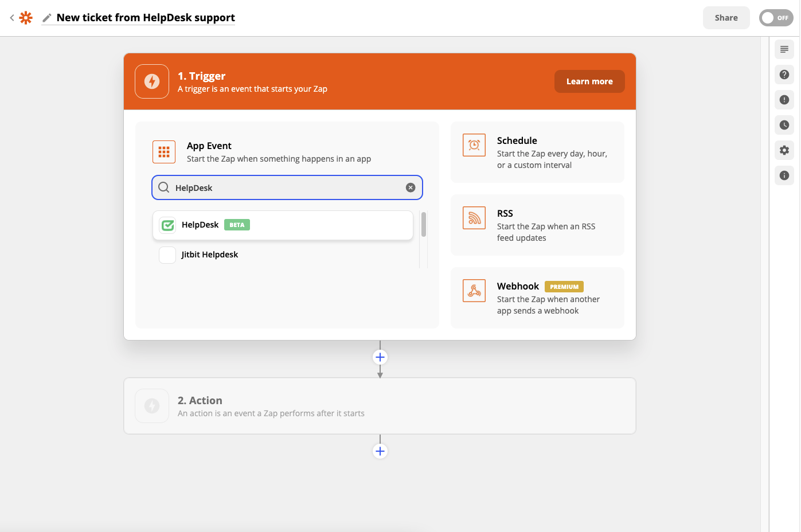This screenshot has width=801, height=532.
Task: Open the history clock icon
Action: tap(784, 125)
